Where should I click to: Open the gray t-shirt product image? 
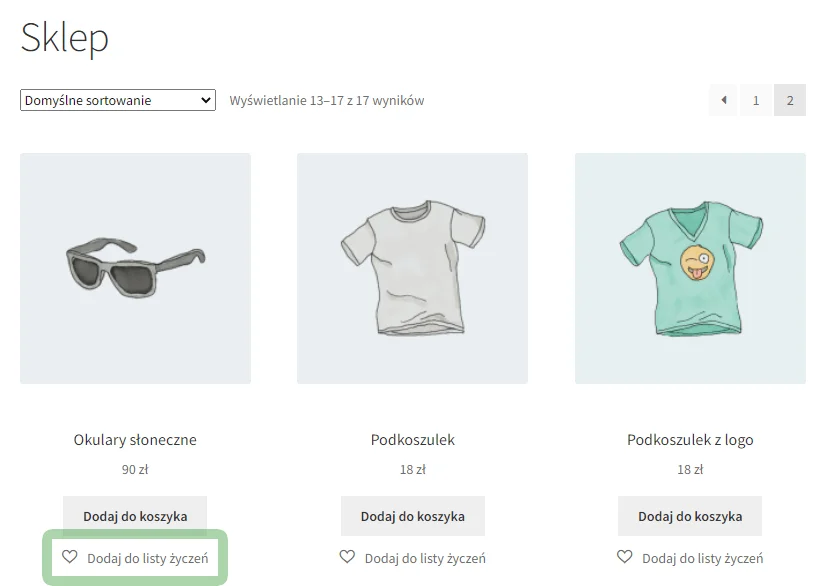pyautogui.click(x=412, y=268)
